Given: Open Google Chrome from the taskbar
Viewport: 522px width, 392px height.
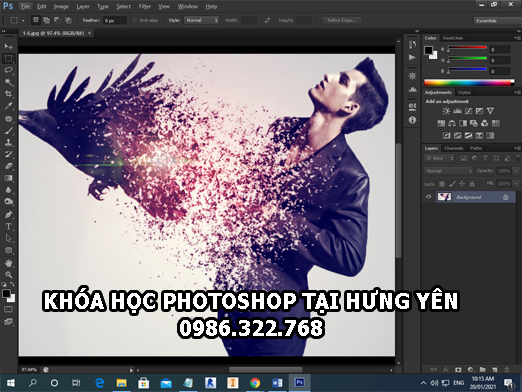Looking at the screenshot, I should click(255, 383).
